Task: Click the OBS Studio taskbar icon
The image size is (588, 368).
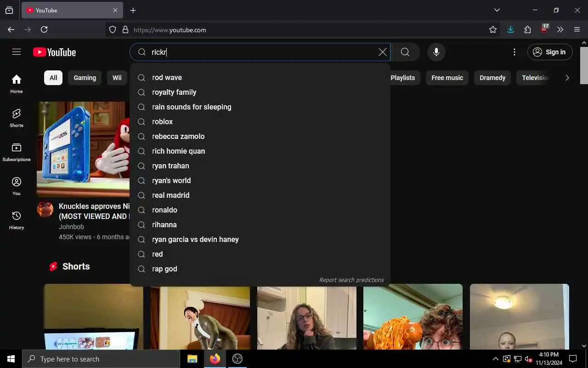Action: click(x=237, y=359)
